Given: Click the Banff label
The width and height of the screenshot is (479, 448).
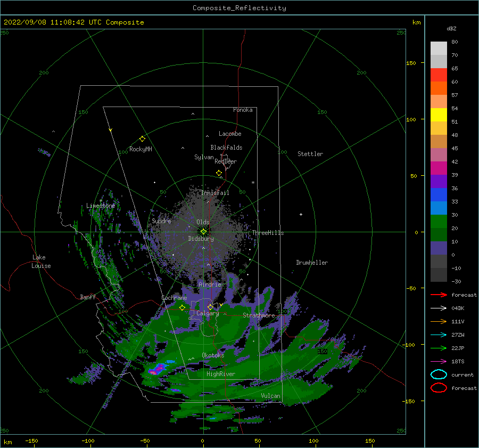Looking at the screenshot, I should [x=88, y=297].
